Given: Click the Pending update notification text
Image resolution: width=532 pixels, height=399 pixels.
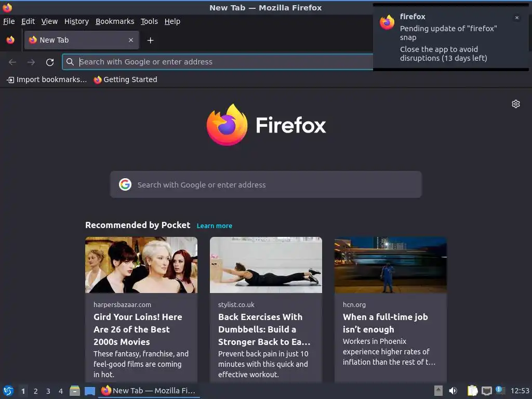Looking at the screenshot, I should (x=448, y=33).
